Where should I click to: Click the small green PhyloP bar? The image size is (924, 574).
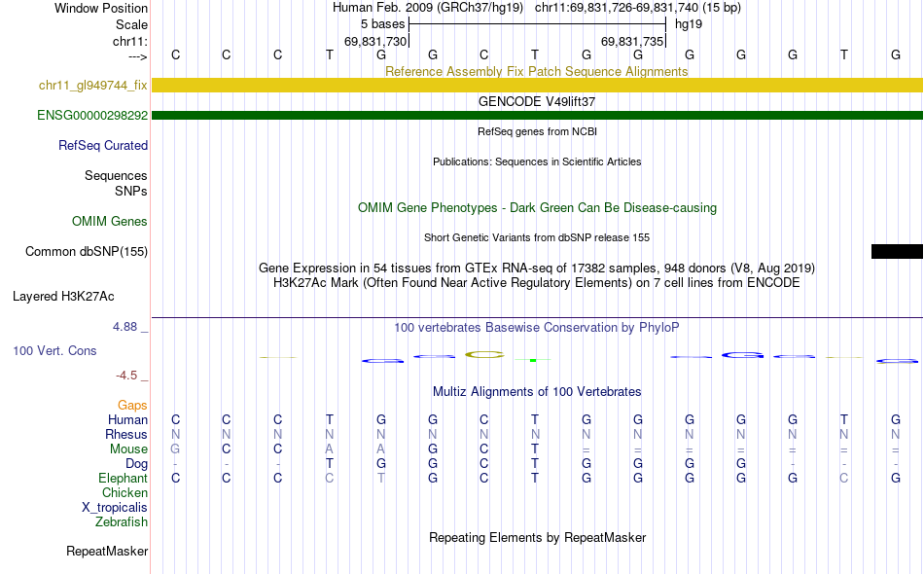click(x=533, y=360)
